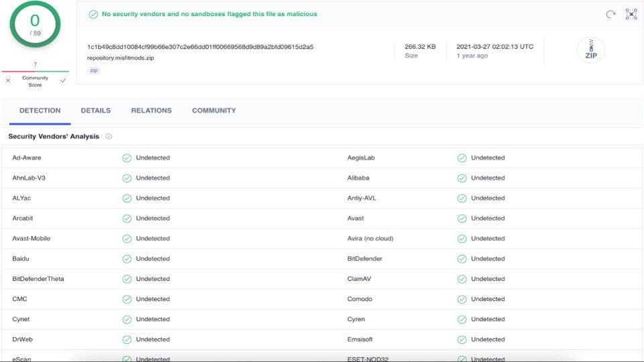The width and height of the screenshot is (644, 362).
Task: Vote up with community score checkmark icon
Action: click(x=63, y=80)
